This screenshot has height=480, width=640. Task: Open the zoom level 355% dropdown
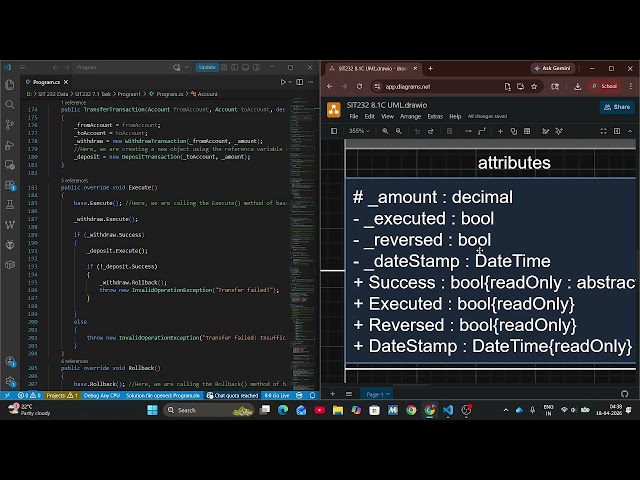[x=359, y=131]
